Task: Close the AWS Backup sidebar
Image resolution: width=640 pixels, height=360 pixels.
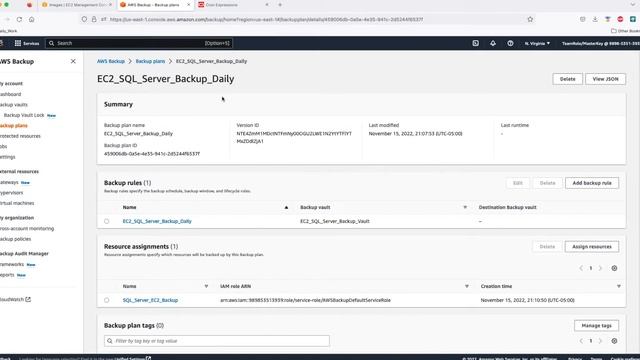Action: [x=73, y=61]
